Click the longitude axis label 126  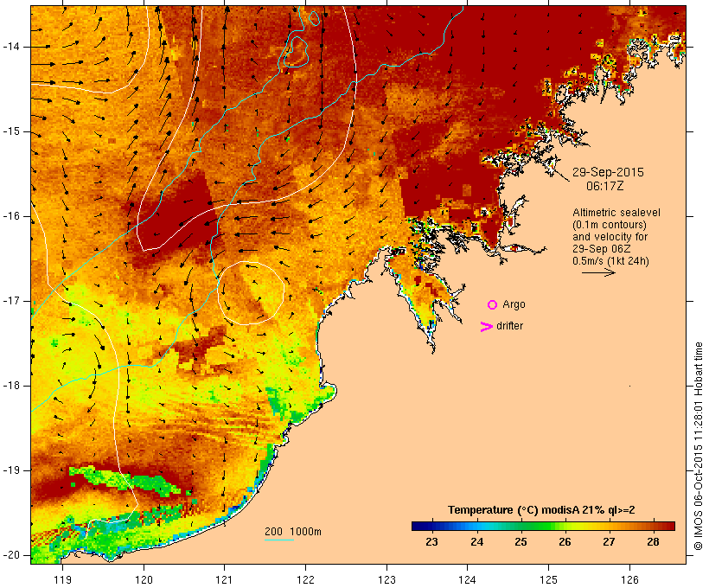click(629, 579)
